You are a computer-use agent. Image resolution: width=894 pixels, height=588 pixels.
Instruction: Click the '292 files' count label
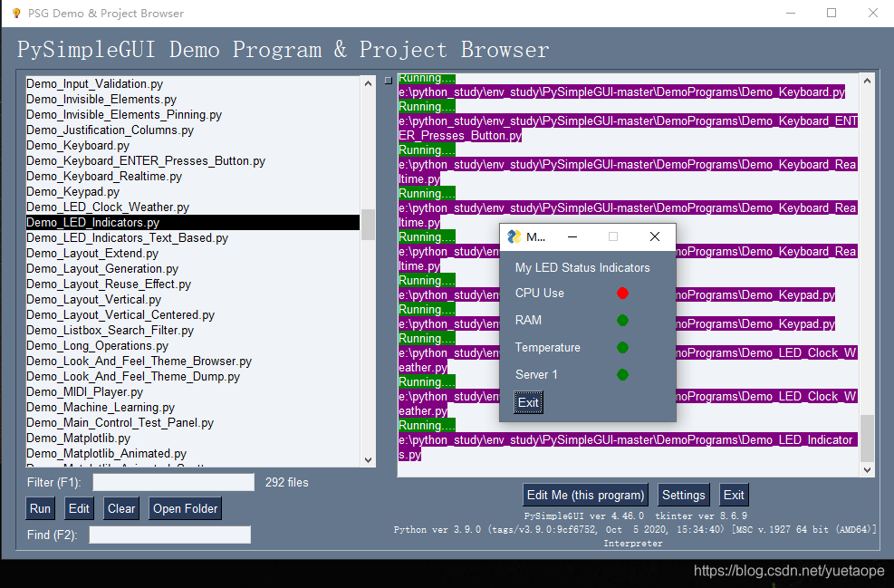click(x=287, y=483)
